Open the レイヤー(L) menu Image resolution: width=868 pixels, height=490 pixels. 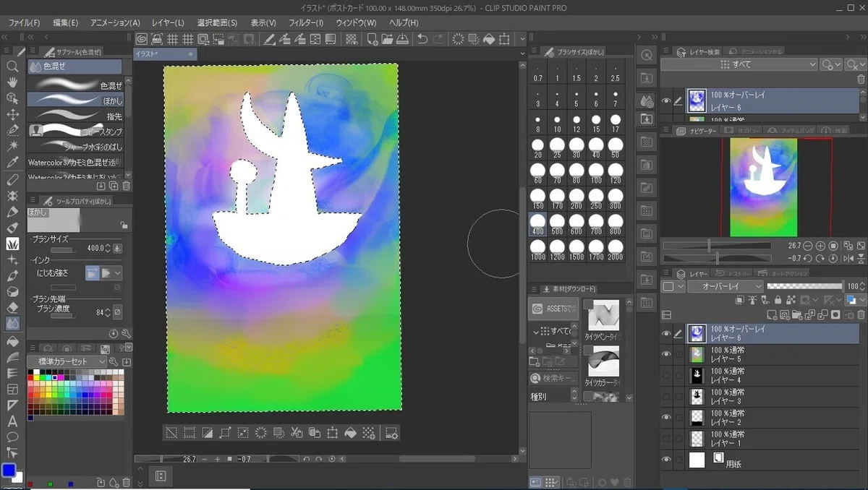pyautogui.click(x=168, y=23)
